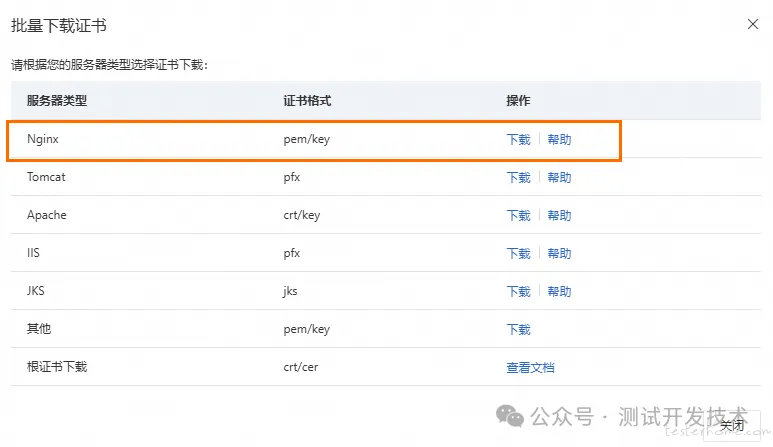773x447 pixels.
Task: Open help for the Nginx certificate
Action: point(559,139)
